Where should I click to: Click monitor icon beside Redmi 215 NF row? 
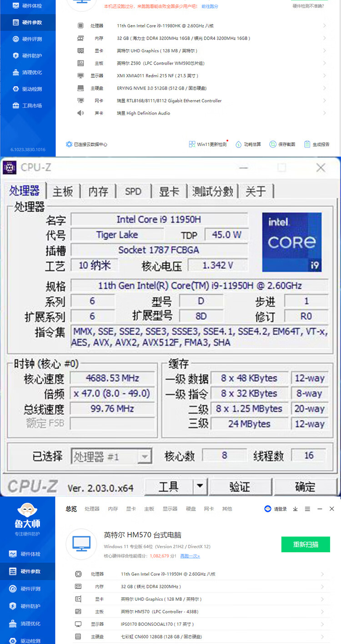[80, 76]
